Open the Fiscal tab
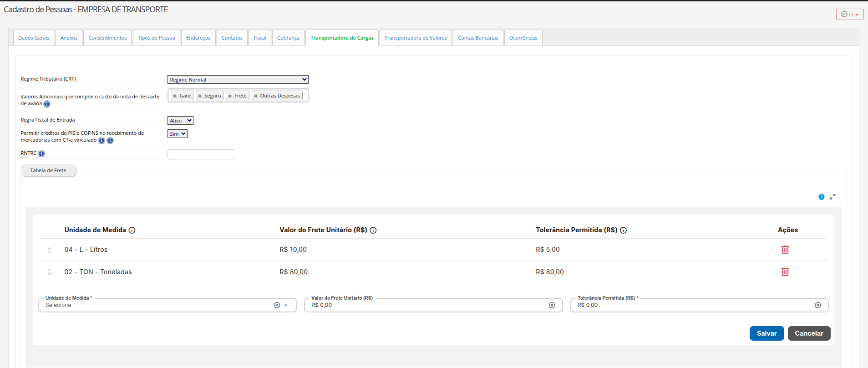The height and width of the screenshot is (368, 868). pyautogui.click(x=260, y=38)
